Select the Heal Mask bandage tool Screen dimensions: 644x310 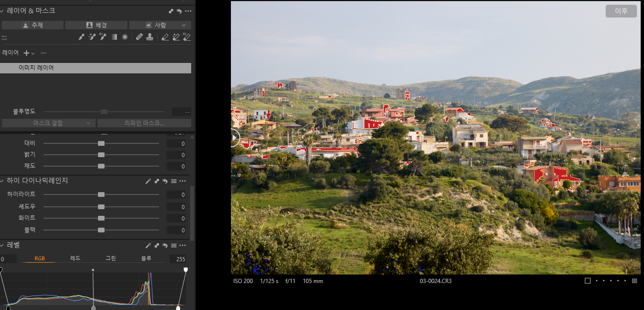pyautogui.click(x=139, y=37)
